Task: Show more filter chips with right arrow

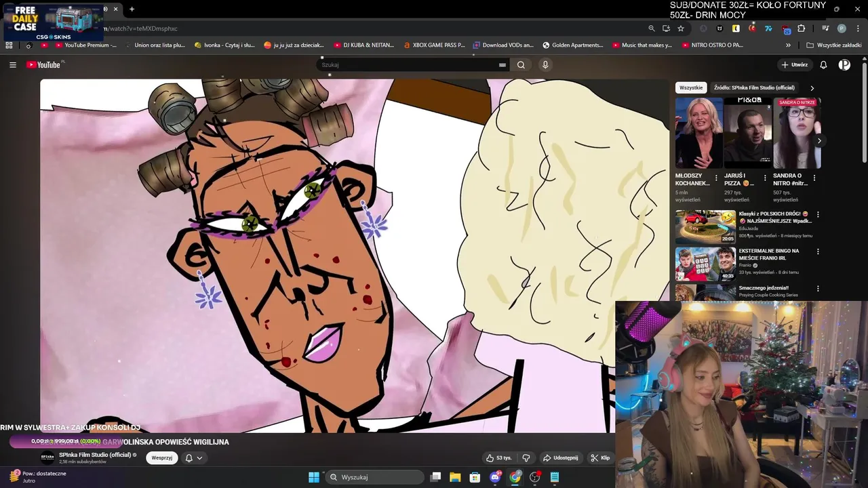Action: 812,88
